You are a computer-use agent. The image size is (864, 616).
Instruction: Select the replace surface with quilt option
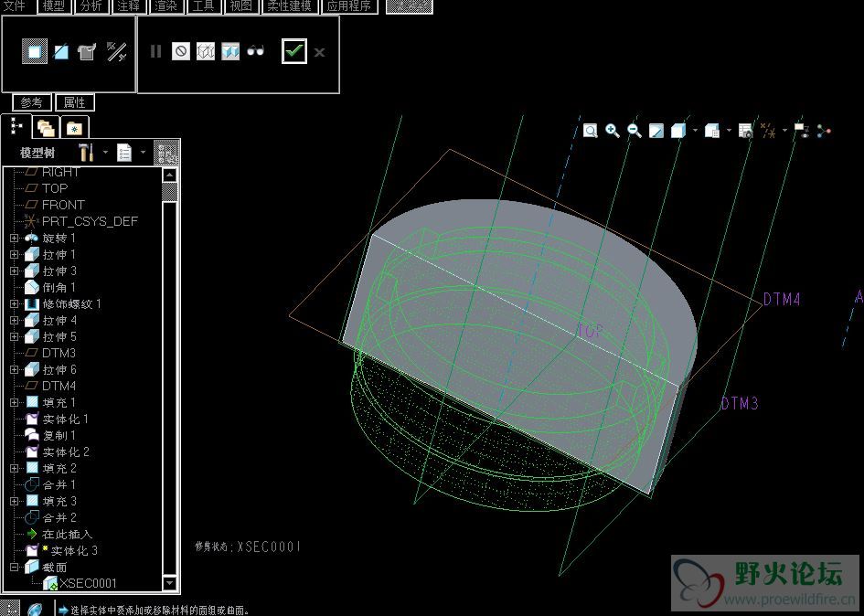click(x=87, y=51)
